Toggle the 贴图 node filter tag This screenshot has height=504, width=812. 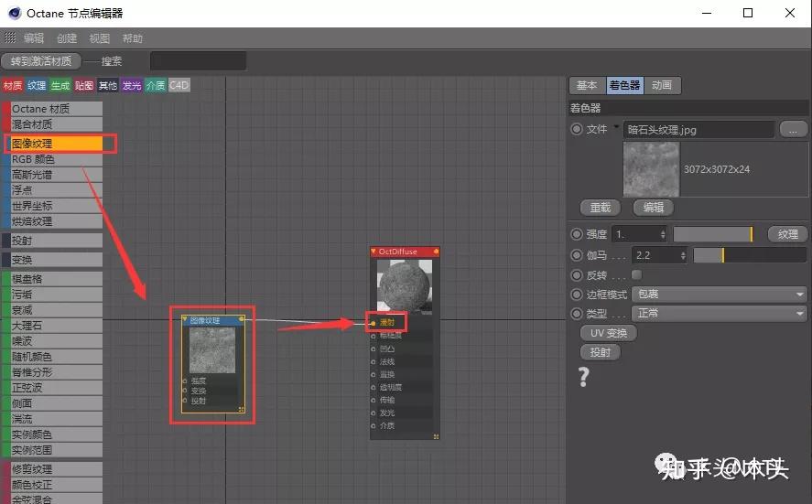[84, 85]
